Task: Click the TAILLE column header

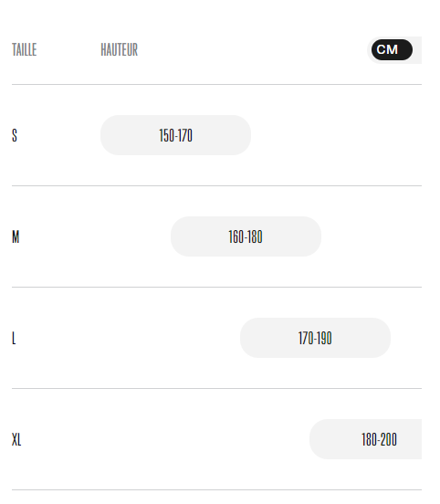Action: tap(24, 50)
